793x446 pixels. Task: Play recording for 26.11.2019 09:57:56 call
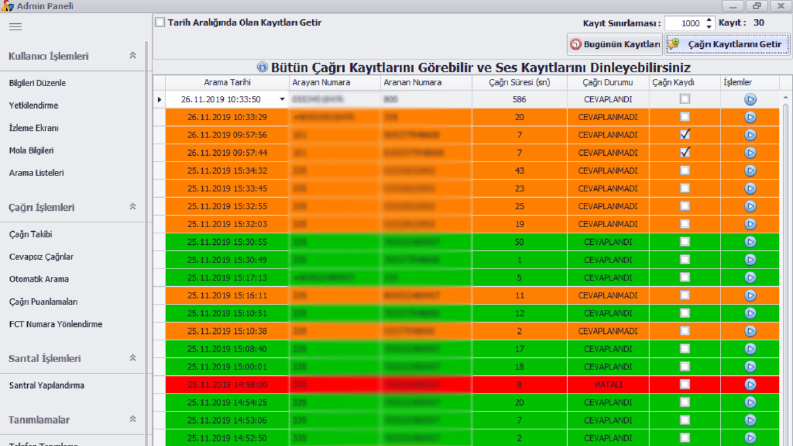pyautogui.click(x=750, y=135)
